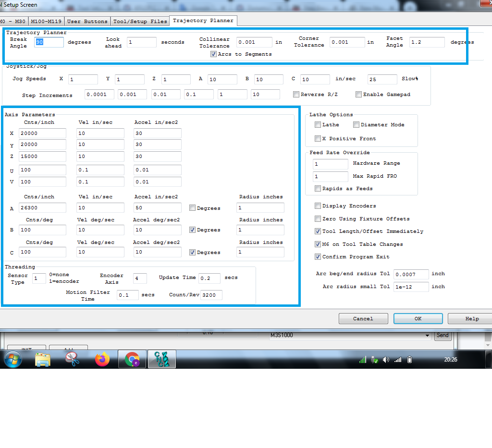Image resolution: width=492 pixels, height=448 pixels.
Task: Click the volume speaker tray icon
Action: pos(386,360)
